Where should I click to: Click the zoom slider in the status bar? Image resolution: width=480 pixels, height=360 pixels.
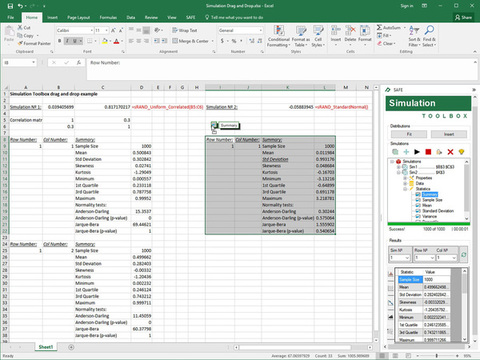pyautogui.click(x=437, y=356)
